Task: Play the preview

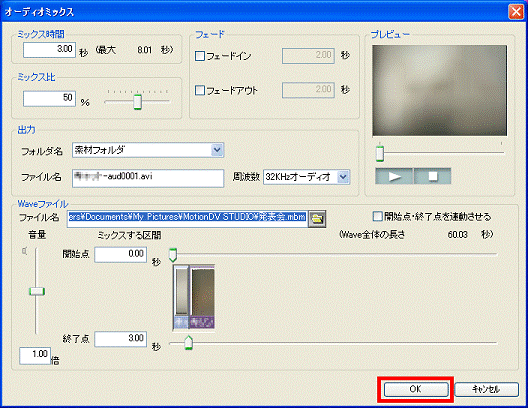Action: point(394,176)
